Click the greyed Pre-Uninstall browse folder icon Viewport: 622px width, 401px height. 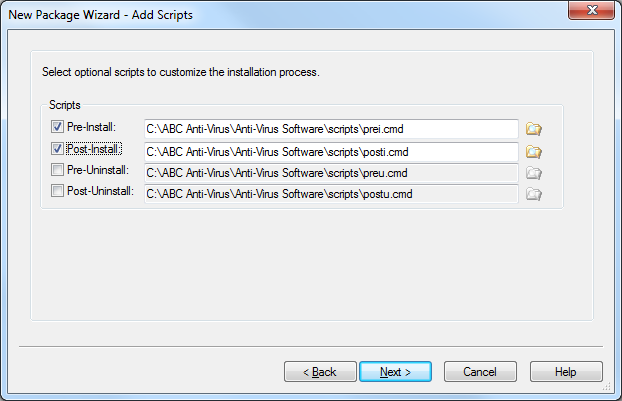coord(534,173)
